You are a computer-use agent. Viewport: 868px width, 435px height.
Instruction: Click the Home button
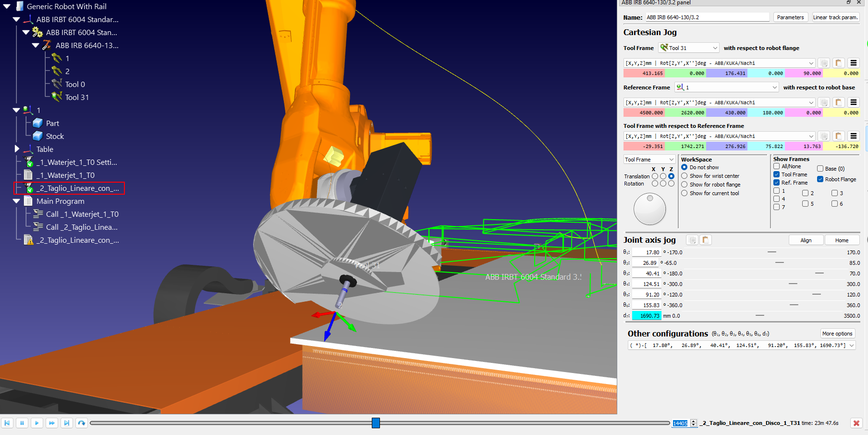pyautogui.click(x=842, y=240)
